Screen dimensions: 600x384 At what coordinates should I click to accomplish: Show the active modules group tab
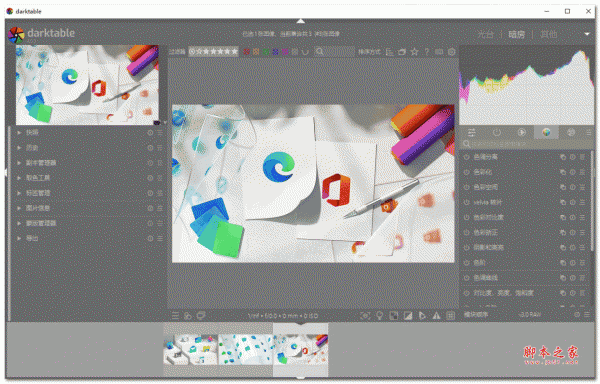(x=497, y=133)
